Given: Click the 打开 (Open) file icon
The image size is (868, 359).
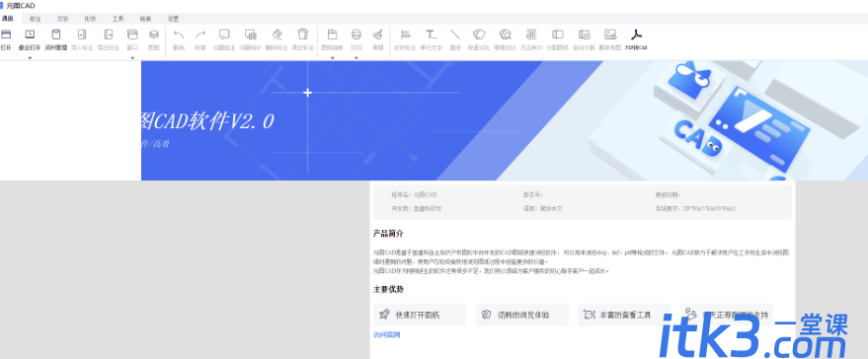Looking at the screenshot, I should tap(6, 35).
